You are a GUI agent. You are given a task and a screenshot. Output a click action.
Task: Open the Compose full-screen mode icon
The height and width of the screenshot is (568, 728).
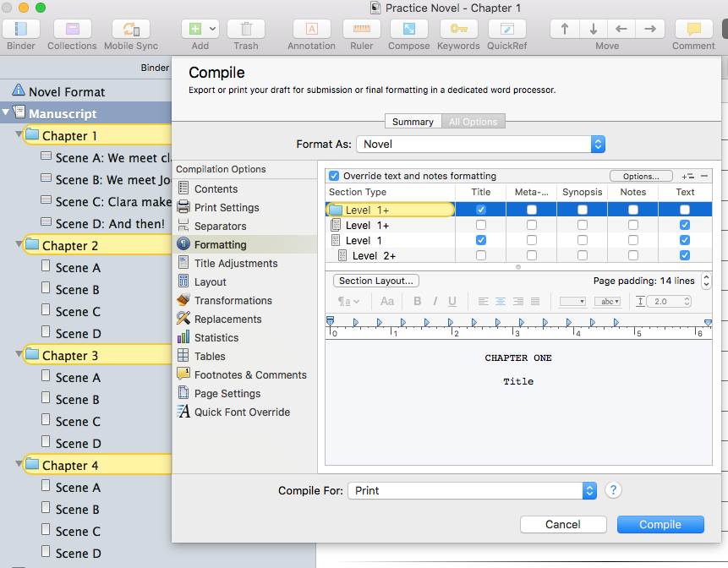pyautogui.click(x=408, y=29)
